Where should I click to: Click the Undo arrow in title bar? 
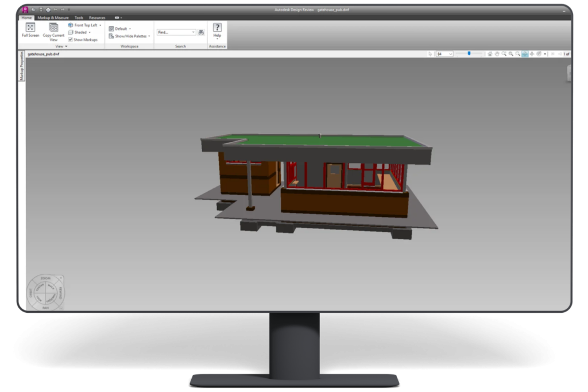point(56,10)
